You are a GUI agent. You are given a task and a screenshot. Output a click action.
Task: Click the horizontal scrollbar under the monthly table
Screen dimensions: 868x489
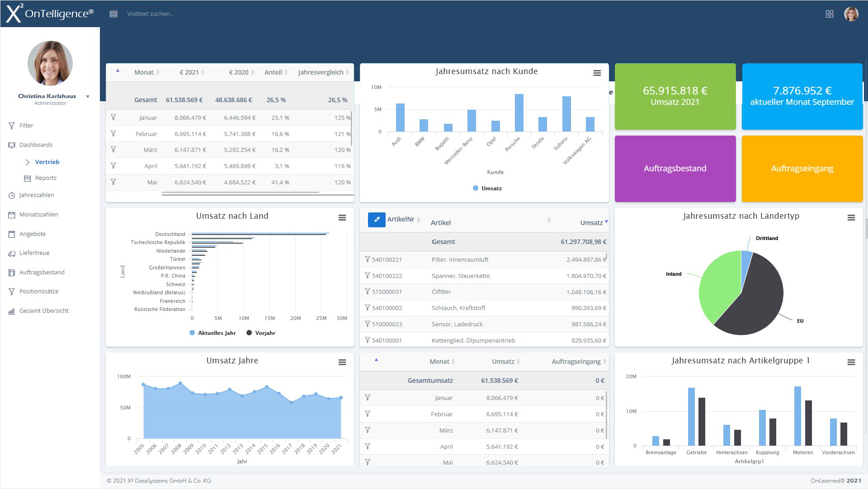click(x=240, y=193)
